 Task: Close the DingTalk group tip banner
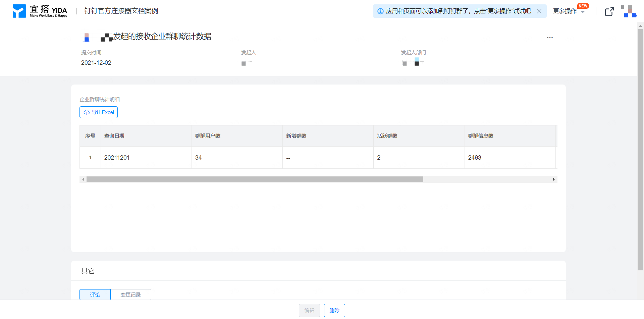pos(539,11)
